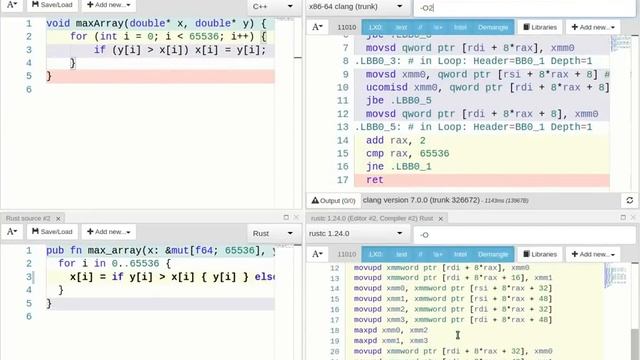Toggle .text directives filter in clang pane

(x=401, y=27)
